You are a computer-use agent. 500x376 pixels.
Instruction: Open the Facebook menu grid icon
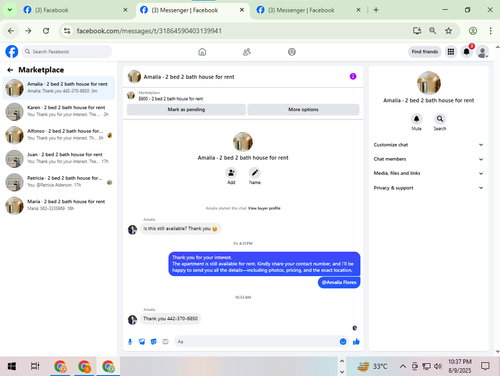pos(451,52)
